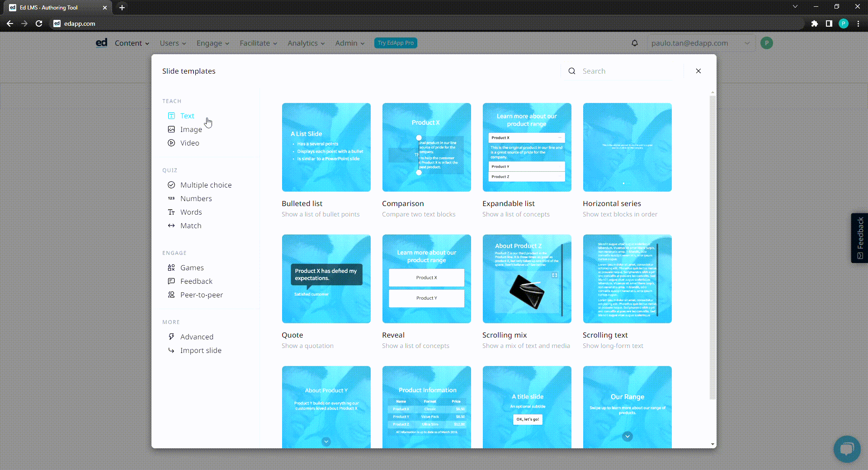This screenshot has height=470, width=868.
Task: Choose the Horizontal series template
Action: pyautogui.click(x=627, y=147)
